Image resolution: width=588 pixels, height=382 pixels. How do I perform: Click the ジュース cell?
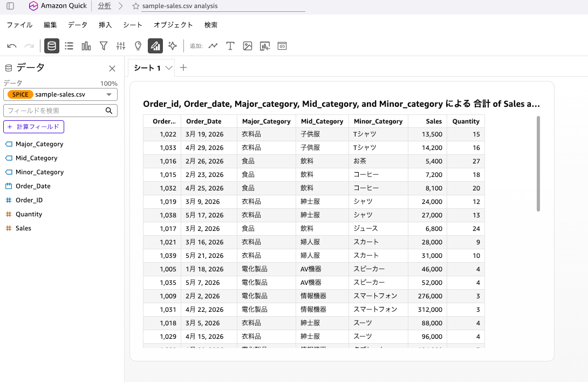378,229
